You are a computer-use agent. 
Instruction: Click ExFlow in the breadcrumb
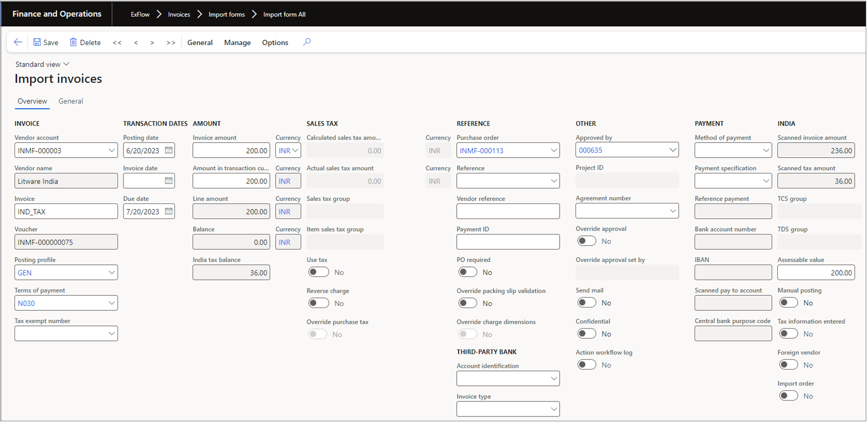point(140,14)
